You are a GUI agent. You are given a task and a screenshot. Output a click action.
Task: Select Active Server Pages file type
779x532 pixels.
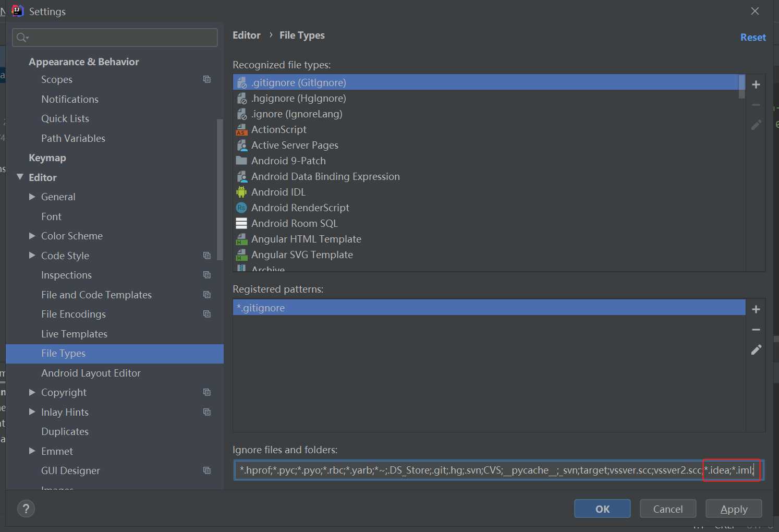point(486,145)
